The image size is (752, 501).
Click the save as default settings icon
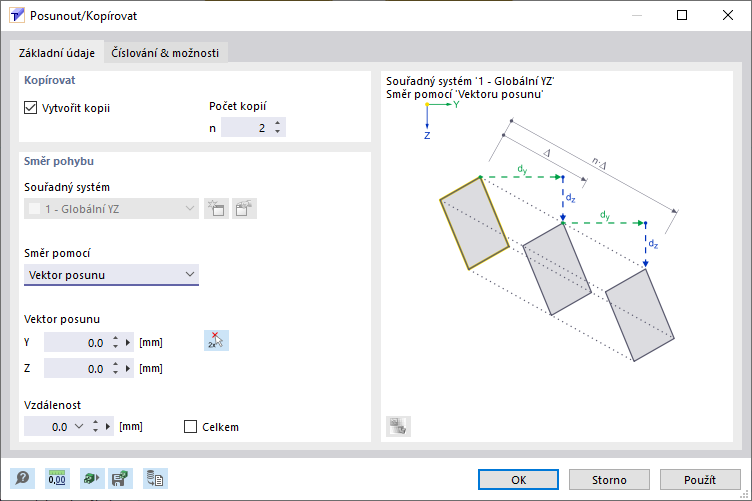tap(120, 478)
